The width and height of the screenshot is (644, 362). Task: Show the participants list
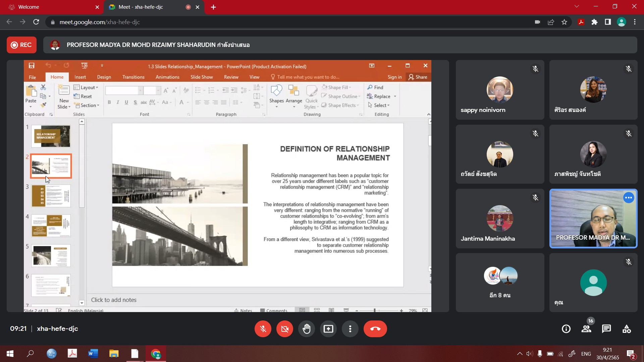point(586,329)
